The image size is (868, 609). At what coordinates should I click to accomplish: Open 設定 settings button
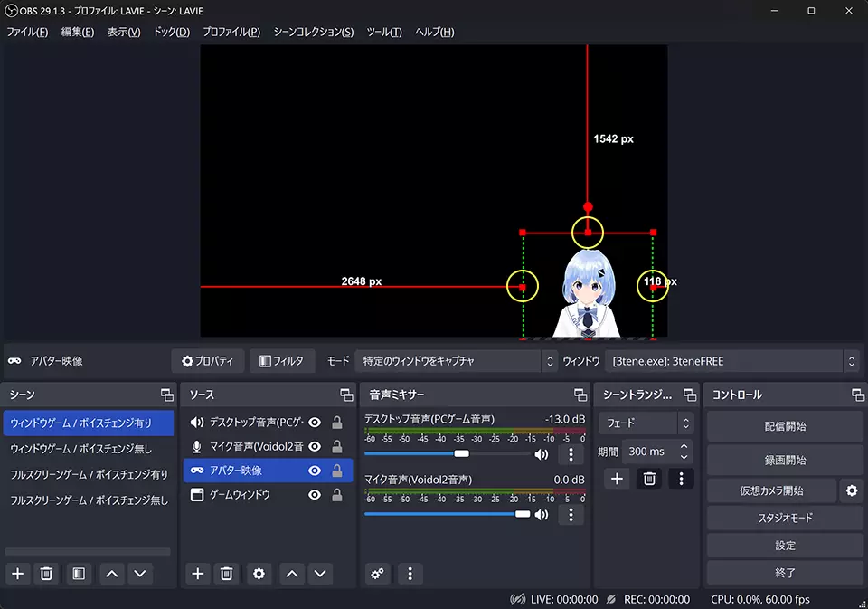click(x=785, y=546)
